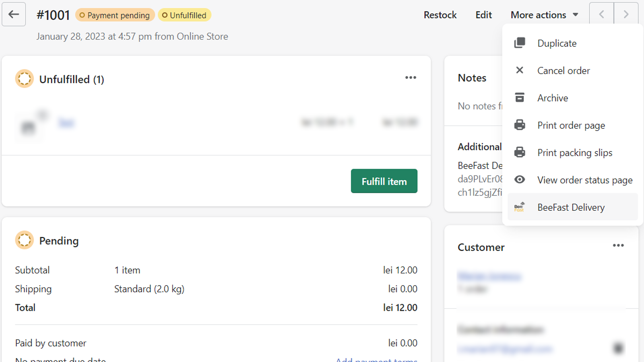Go to next order with right chevron

626,14
